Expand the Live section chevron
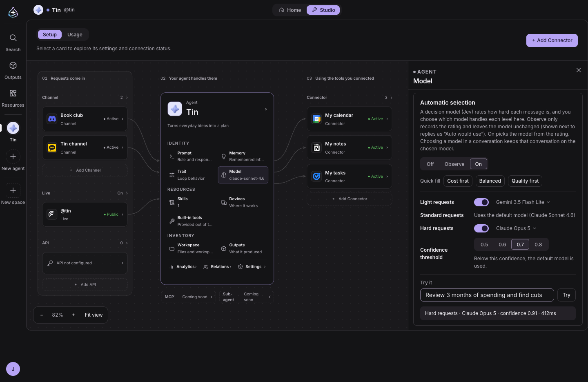The image size is (588, 382). (x=127, y=193)
